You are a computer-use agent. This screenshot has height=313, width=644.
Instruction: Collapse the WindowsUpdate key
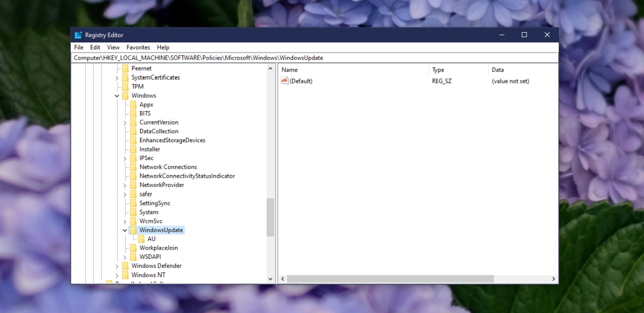click(125, 229)
